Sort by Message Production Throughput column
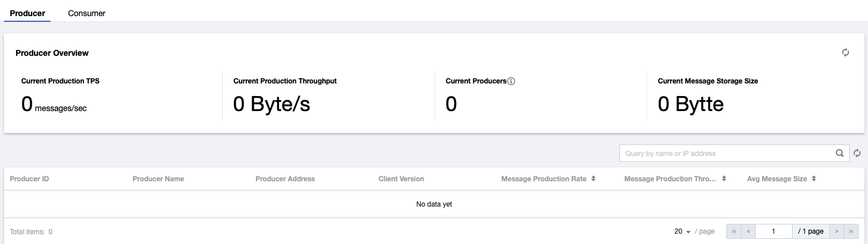 [x=724, y=179]
